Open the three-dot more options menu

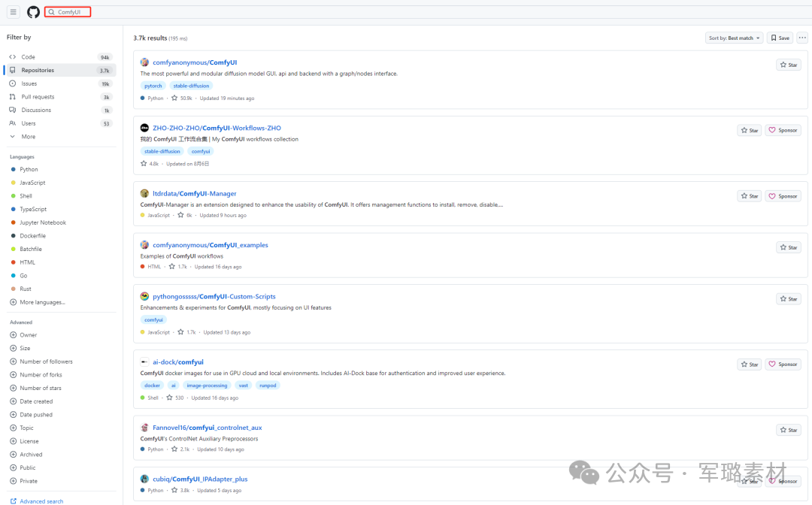click(x=802, y=38)
